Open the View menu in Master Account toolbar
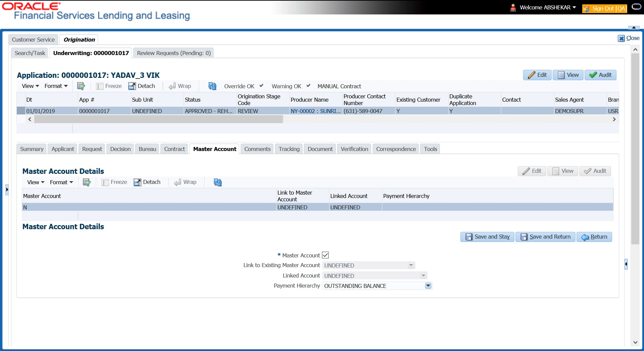 pyautogui.click(x=36, y=182)
